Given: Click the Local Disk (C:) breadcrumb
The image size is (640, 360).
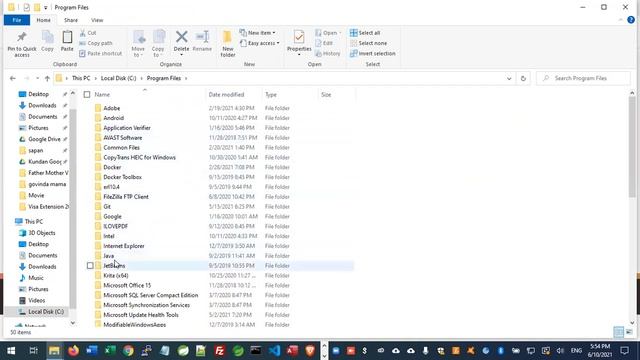Looking at the screenshot, I should pyautogui.click(x=118, y=78).
